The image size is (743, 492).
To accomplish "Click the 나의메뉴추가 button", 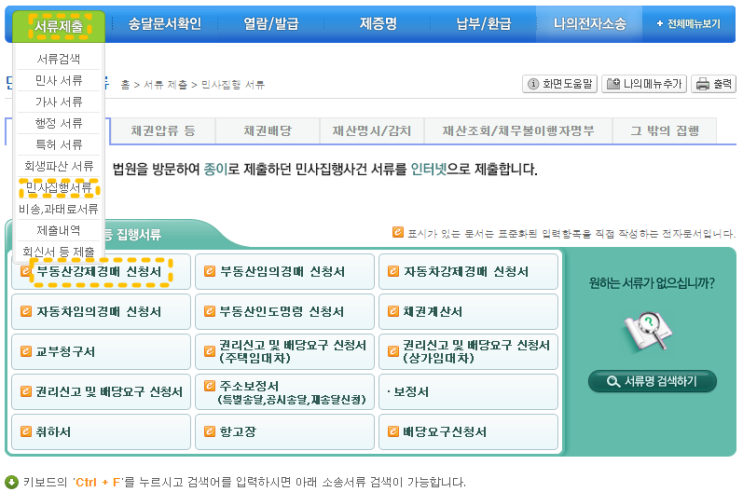I will pos(644,84).
